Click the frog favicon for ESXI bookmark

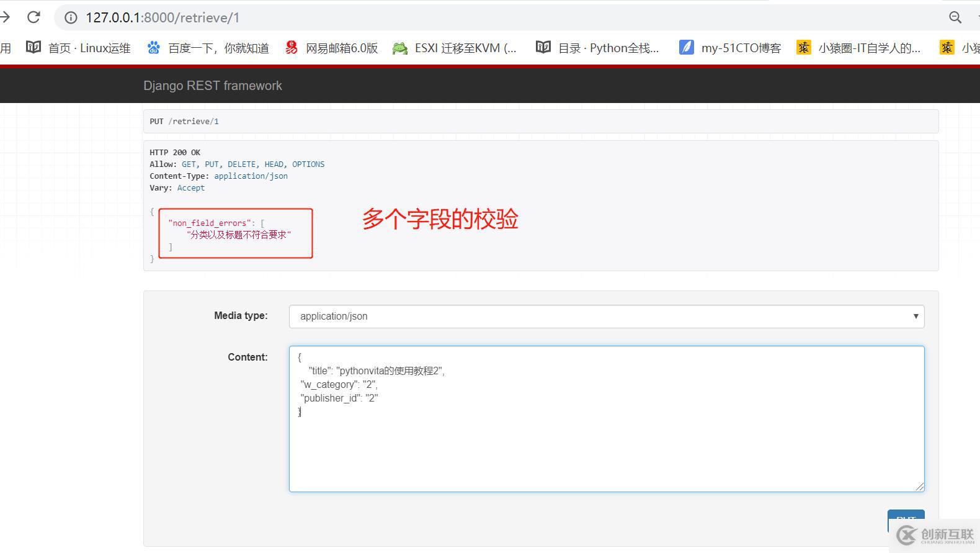tap(400, 48)
